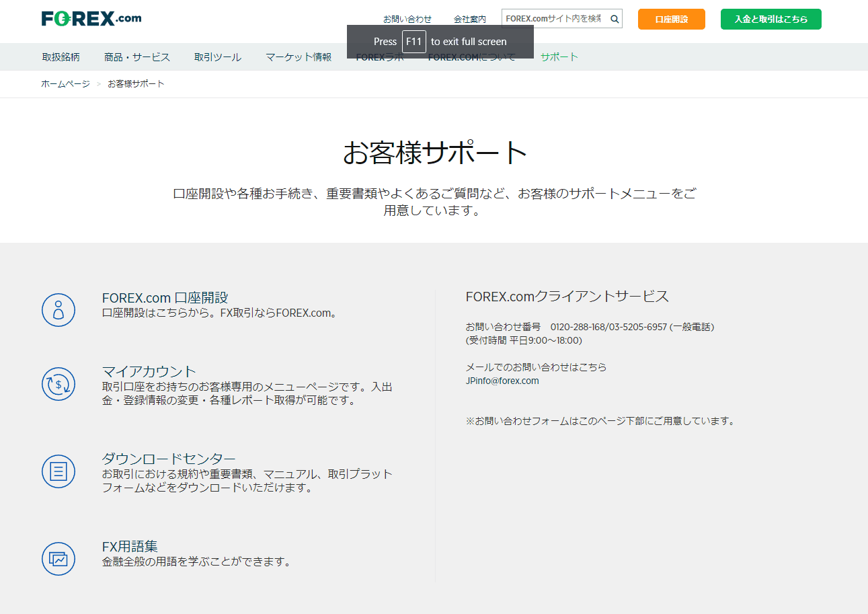Open the 商品・サービス menu
Viewport: 868px width, 614px height.
pos(137,57)
